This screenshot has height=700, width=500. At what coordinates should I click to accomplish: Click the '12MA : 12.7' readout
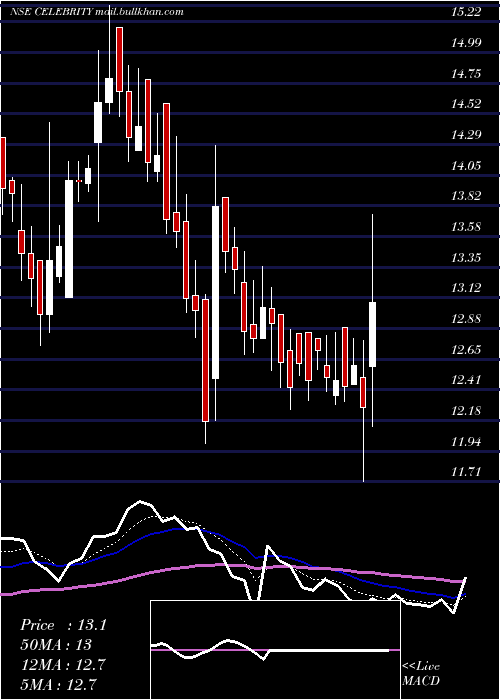pos(63,665)
